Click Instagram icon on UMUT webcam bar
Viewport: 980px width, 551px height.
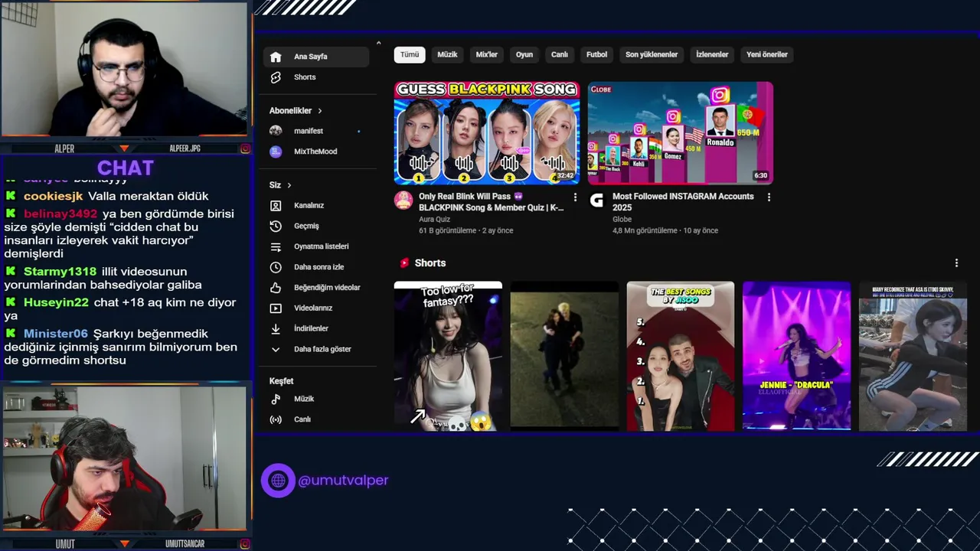tap(246, 544)
